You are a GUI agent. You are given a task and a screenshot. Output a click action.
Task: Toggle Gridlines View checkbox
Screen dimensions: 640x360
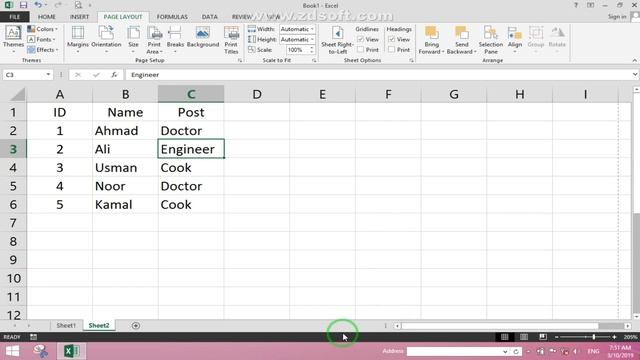tap(360, 40)
